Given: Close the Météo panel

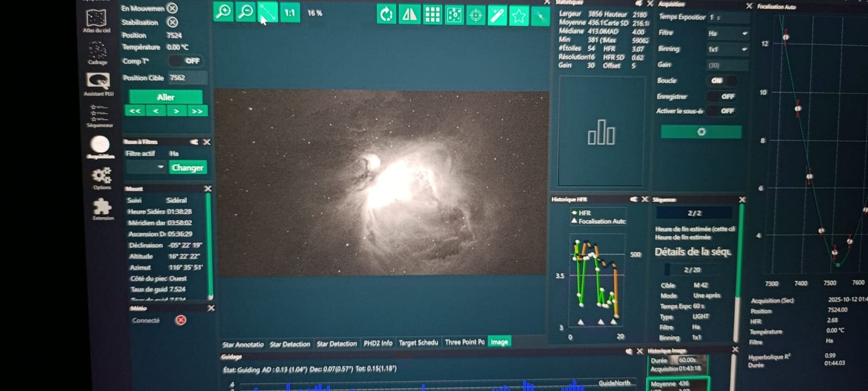Looking at the screenshot, I should pos(211,308).
